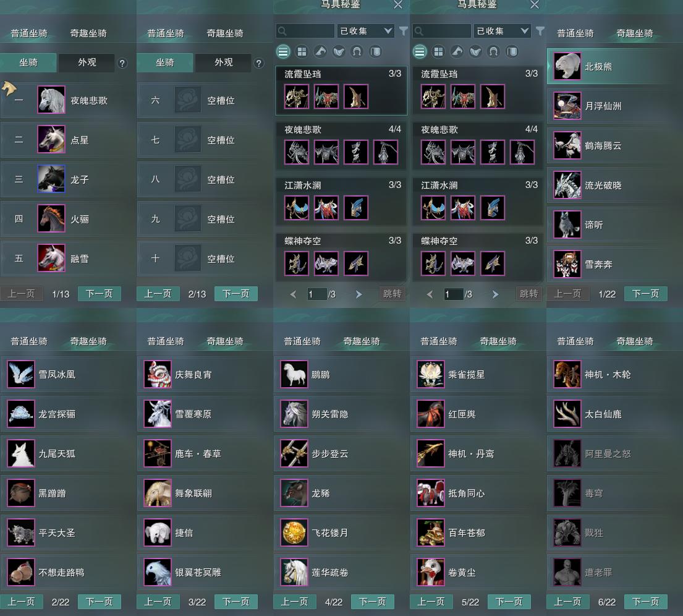
Task: Choose the 飞花镂月 golden ball icon
Action: click(x=294, y=533)
